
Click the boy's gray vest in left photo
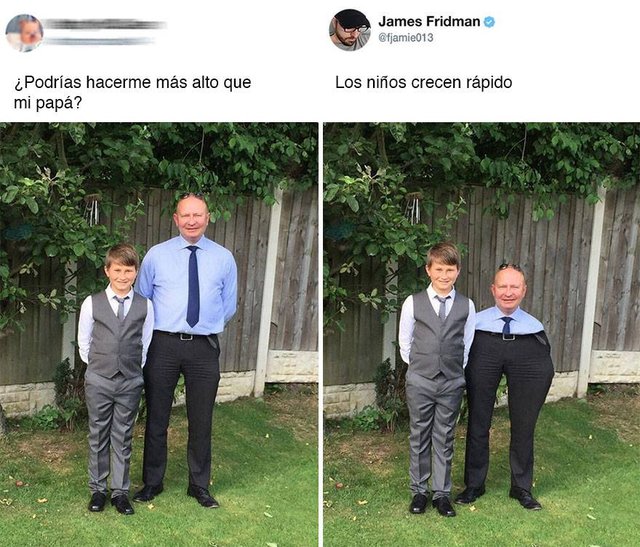(x=117, y=335)
